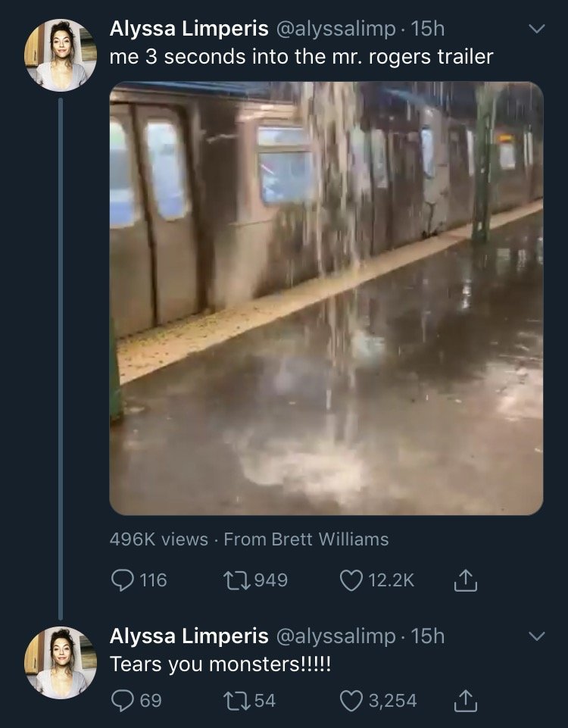Retweet the tweet with 54 retweets
The height and width of the screenshot is (728, 568).
click(x=236, y=701)
